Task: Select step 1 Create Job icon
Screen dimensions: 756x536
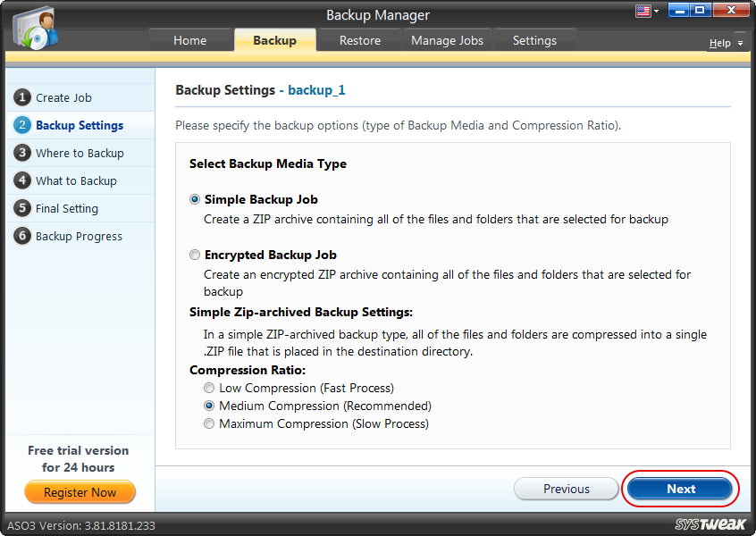Action: tap(22, 97)
